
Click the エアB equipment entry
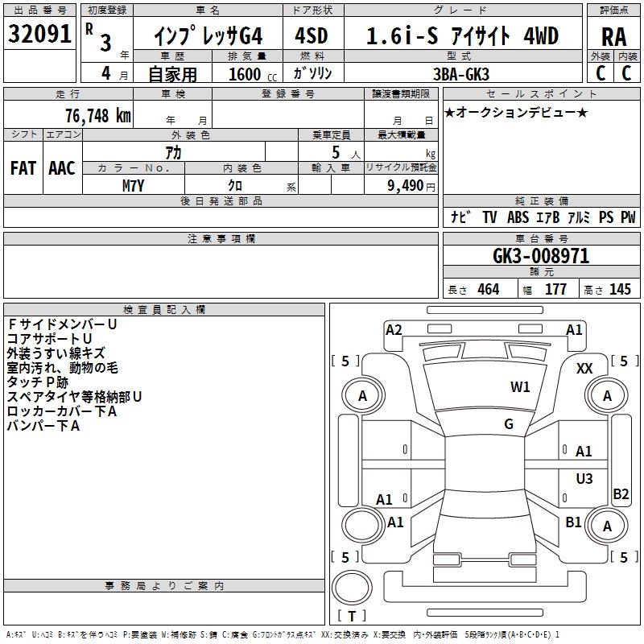(547, 217)
